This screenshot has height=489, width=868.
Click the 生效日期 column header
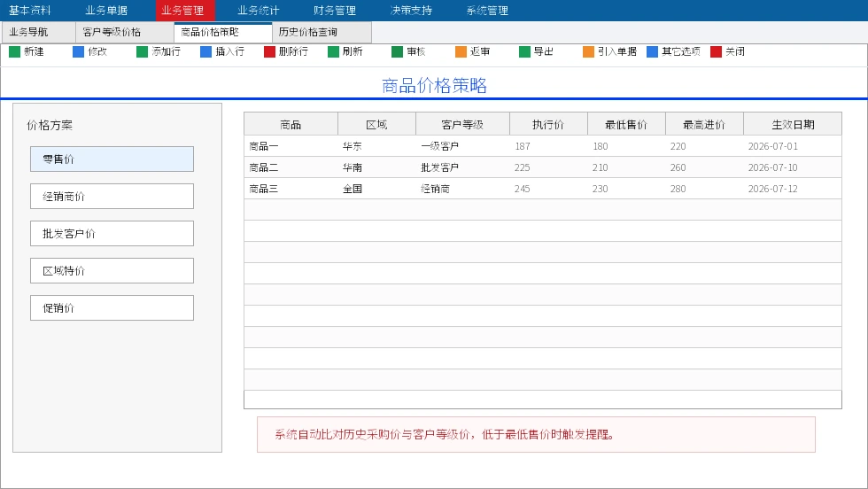tap(792, 124)
